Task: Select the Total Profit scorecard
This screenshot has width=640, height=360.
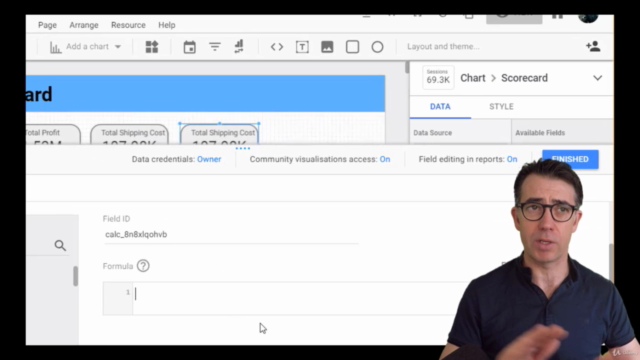Action: coord(52,135)
